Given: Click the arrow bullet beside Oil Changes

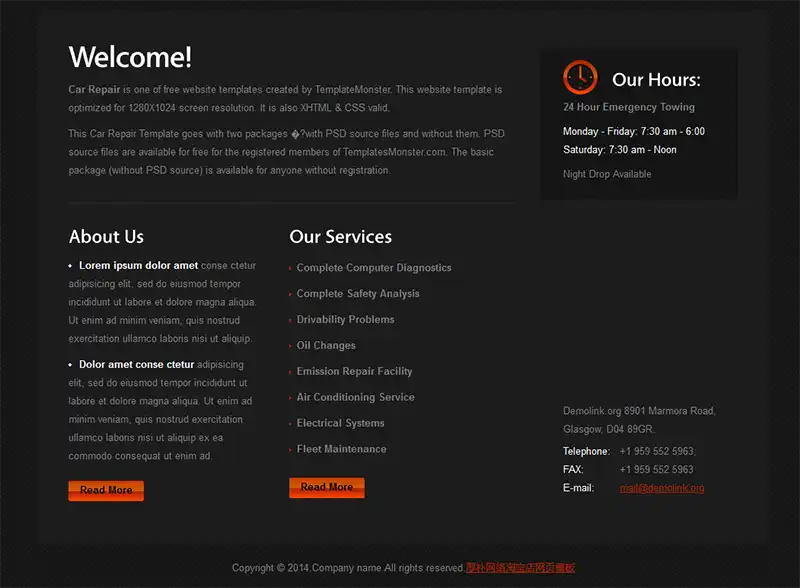Looking at the screenshot, I should pyautogui.click(x=291, y=346).
